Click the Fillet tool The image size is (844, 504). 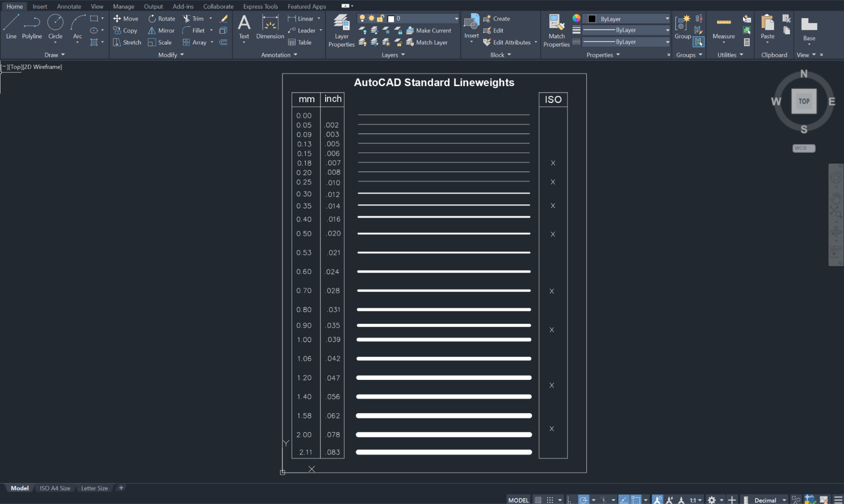(194, 30)
